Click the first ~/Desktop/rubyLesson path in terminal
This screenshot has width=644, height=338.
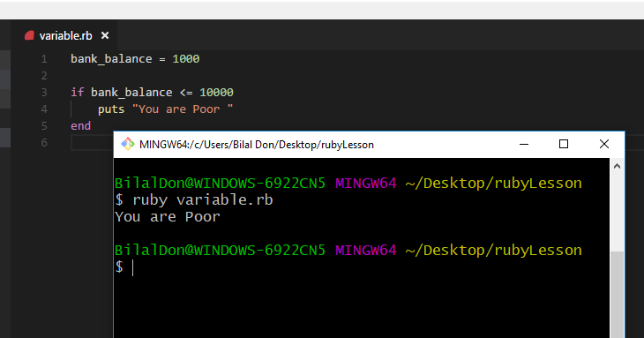pos(494,184)
